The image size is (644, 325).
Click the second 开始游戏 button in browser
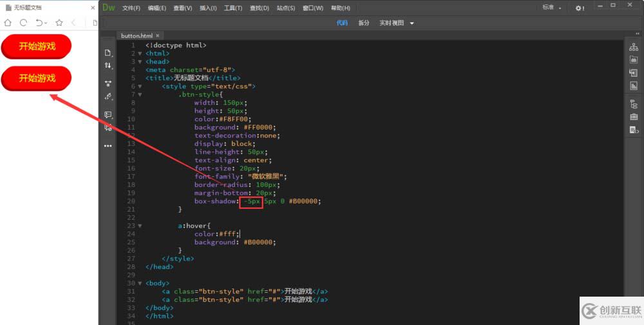37,78
